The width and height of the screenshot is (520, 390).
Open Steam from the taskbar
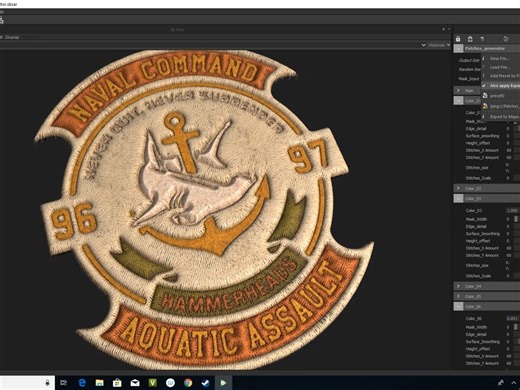tap(206, 383)
